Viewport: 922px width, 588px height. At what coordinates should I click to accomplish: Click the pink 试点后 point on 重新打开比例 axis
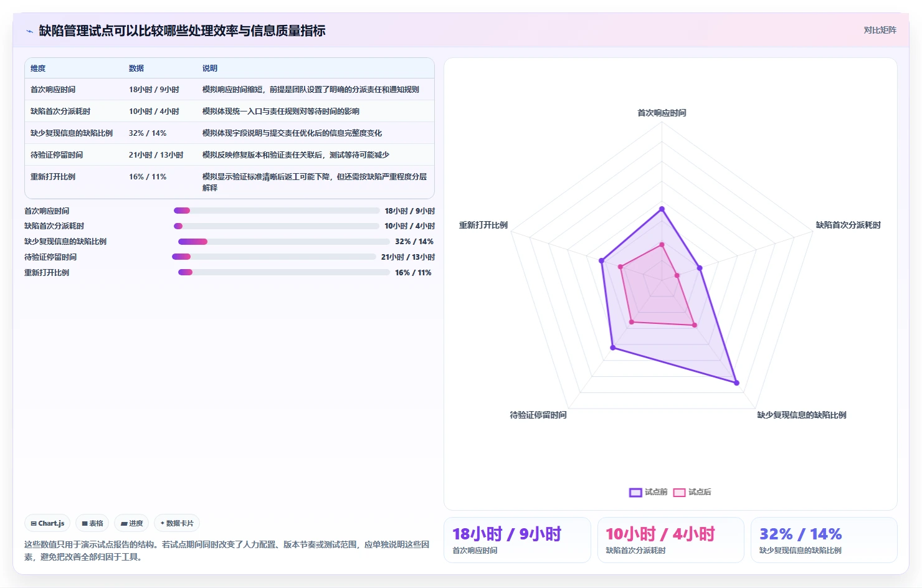tap(620, 267)
